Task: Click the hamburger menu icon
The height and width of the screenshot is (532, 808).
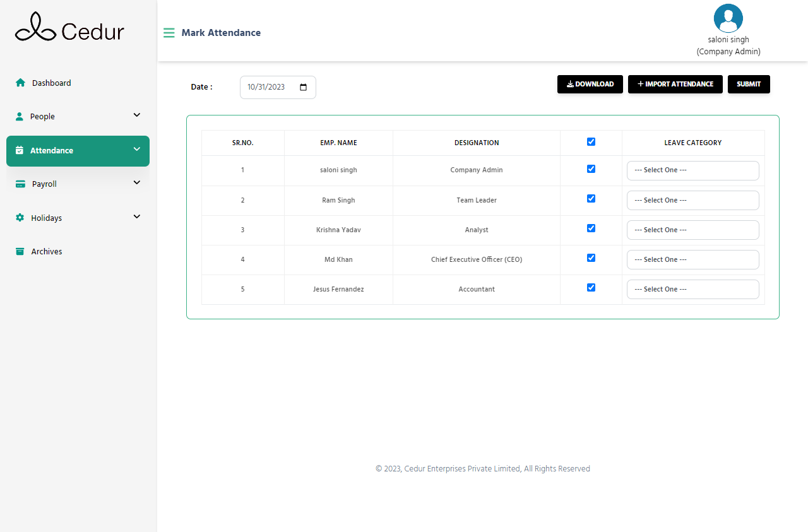Action: point(169,33)
